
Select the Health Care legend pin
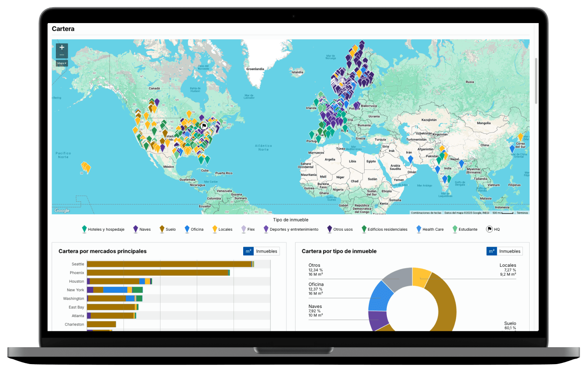419,229
